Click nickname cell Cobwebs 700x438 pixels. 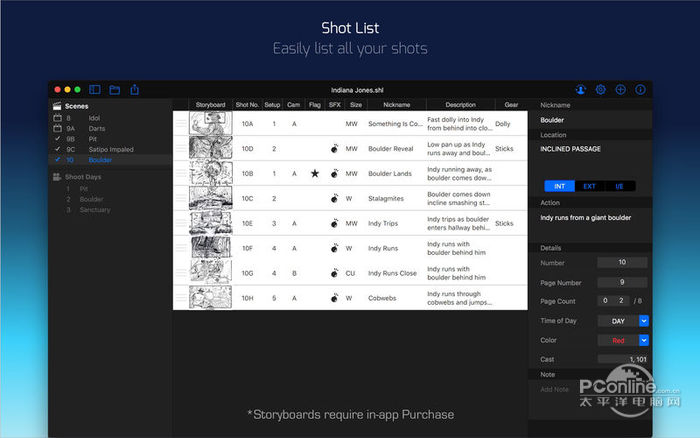click(382, 298)
